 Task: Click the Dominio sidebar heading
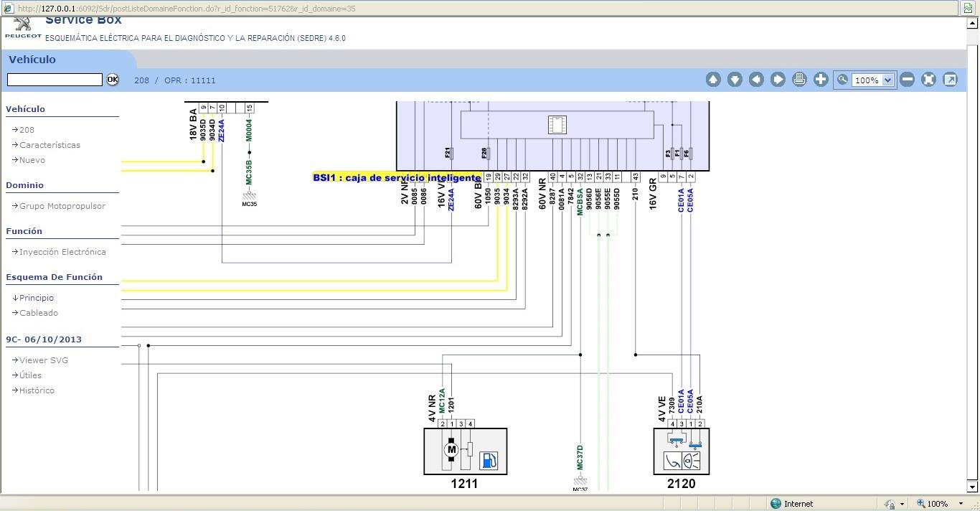point(24,185)
